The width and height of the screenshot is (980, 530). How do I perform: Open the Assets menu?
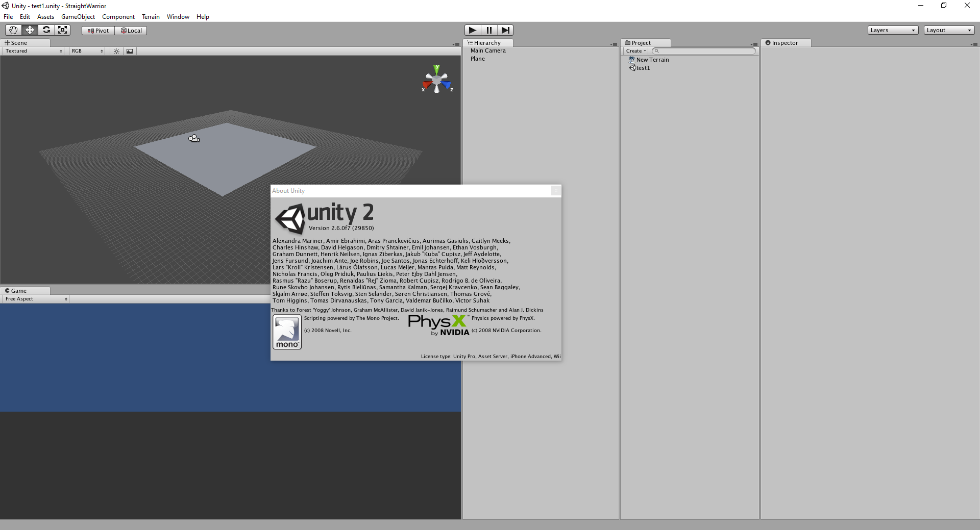click(45, 17)
